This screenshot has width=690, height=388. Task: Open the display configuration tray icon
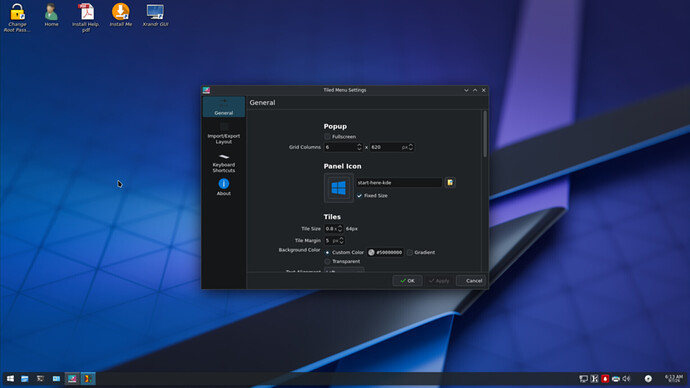[584, 379]
